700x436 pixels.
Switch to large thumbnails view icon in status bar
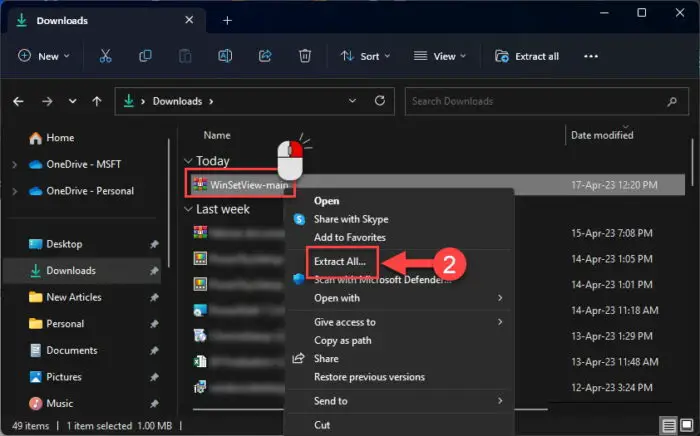pos(687,425)
